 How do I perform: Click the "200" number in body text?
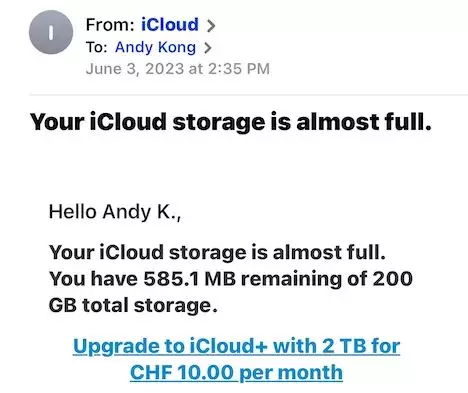[x=393, y=279]
